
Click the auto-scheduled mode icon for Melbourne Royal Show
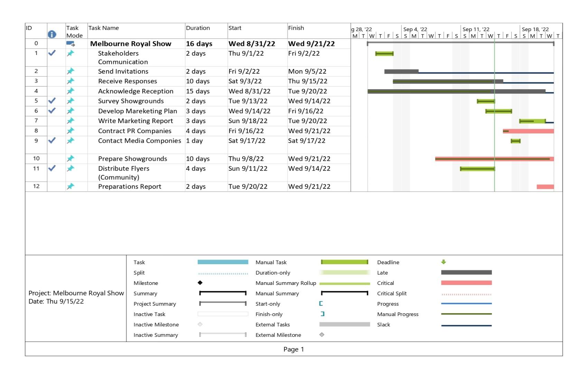(x=71, y=44)
